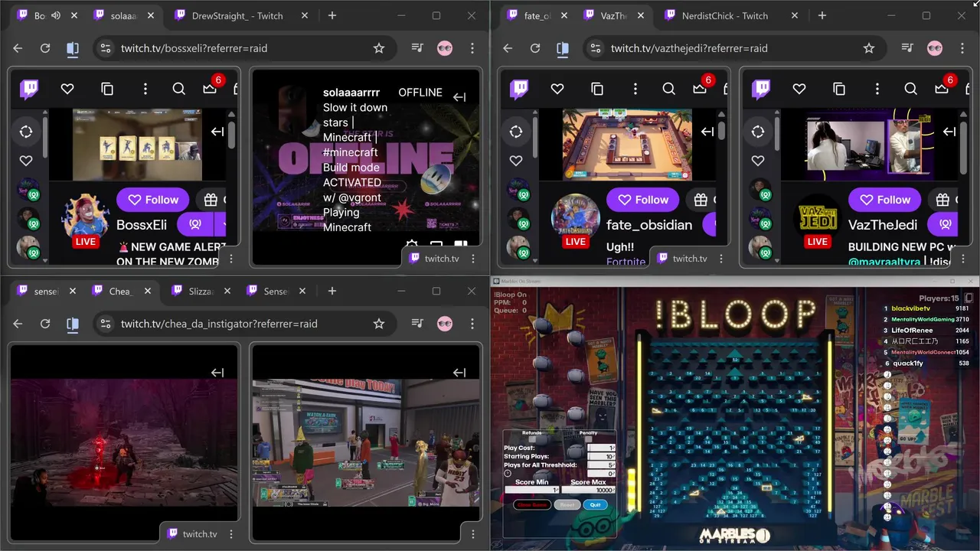The width and height of the screenshot is (980, 551).
Task: Open crown notifications in fate_obsidian pane
Action: click(x=699, y=89)
